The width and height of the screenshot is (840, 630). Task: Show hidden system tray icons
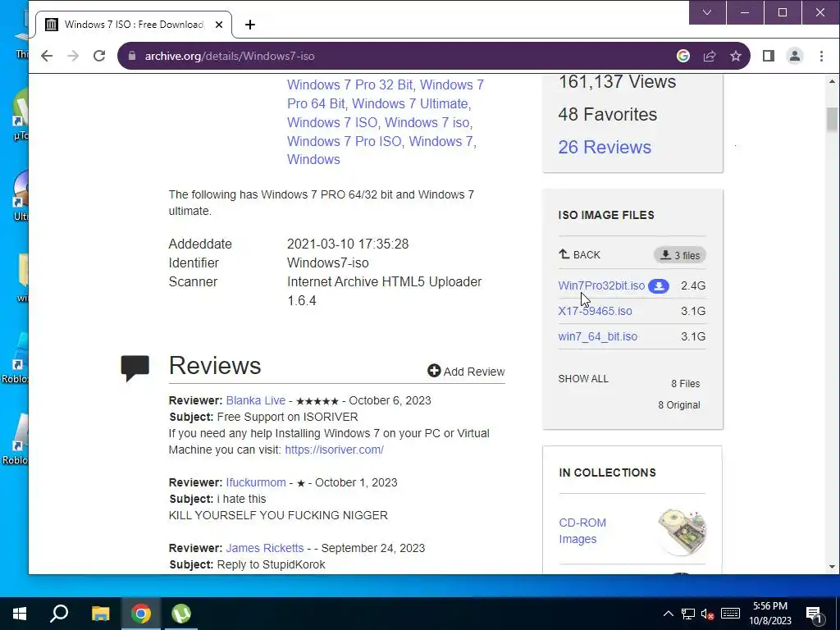coord(668,614)
